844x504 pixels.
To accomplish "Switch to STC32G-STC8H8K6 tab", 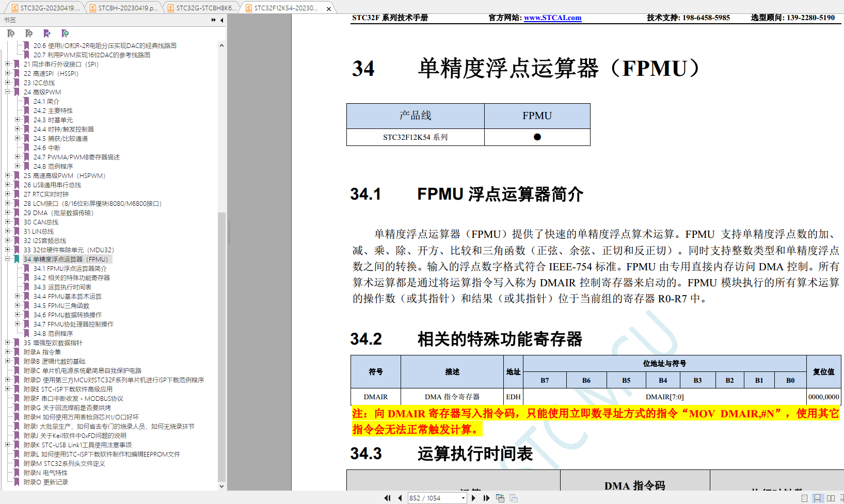I will 202,8.
